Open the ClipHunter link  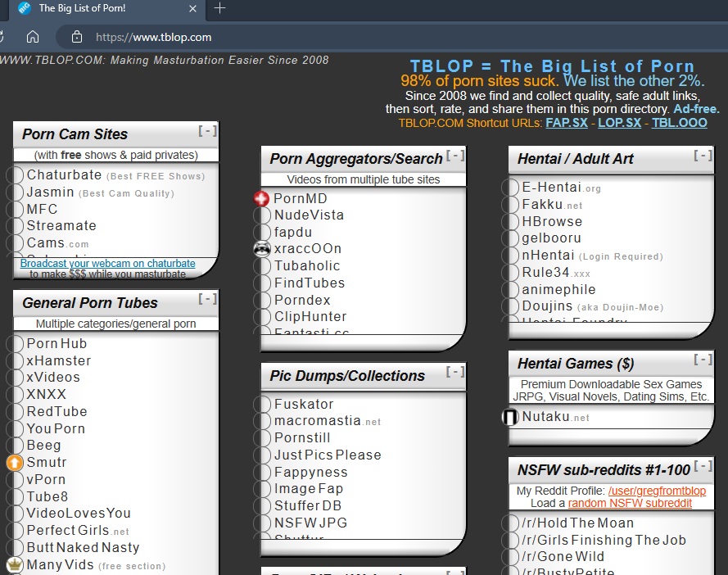pyautogui.click(x=310, y=317)
